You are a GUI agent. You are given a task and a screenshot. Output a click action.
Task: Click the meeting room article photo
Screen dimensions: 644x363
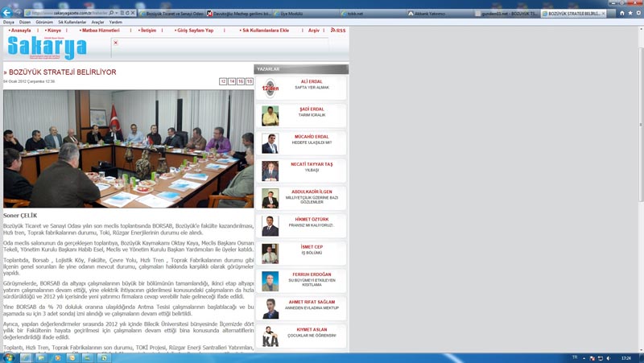(129, 149)
